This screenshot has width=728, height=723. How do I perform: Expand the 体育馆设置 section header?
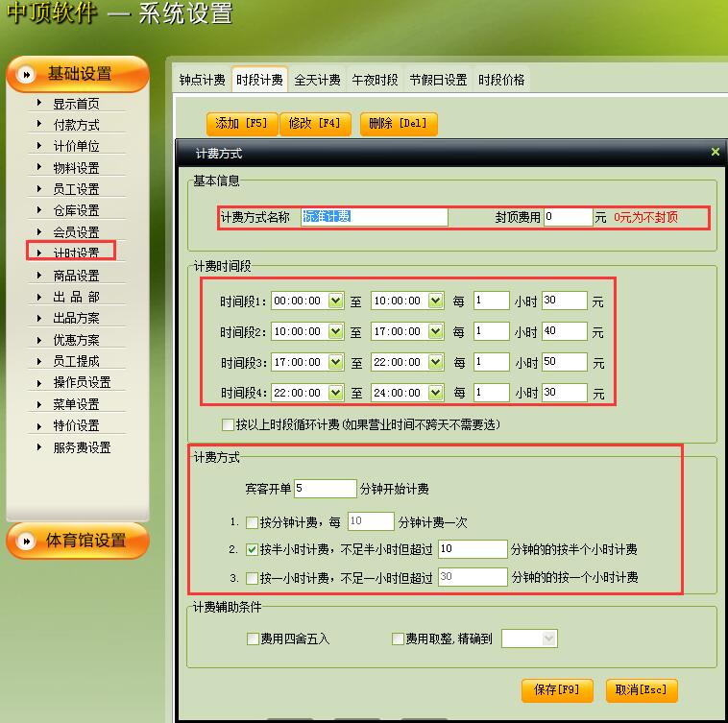coord(78,541)
